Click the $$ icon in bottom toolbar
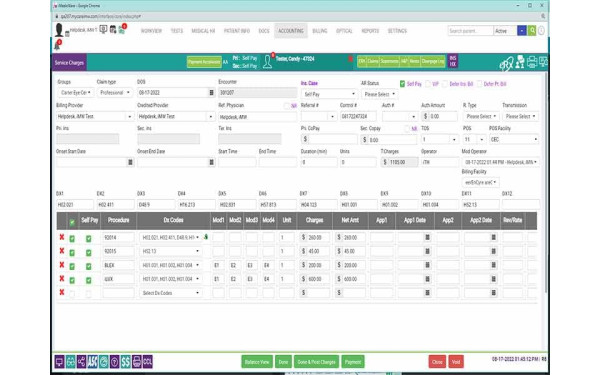The image size is (600, 375). click(126, 362)
